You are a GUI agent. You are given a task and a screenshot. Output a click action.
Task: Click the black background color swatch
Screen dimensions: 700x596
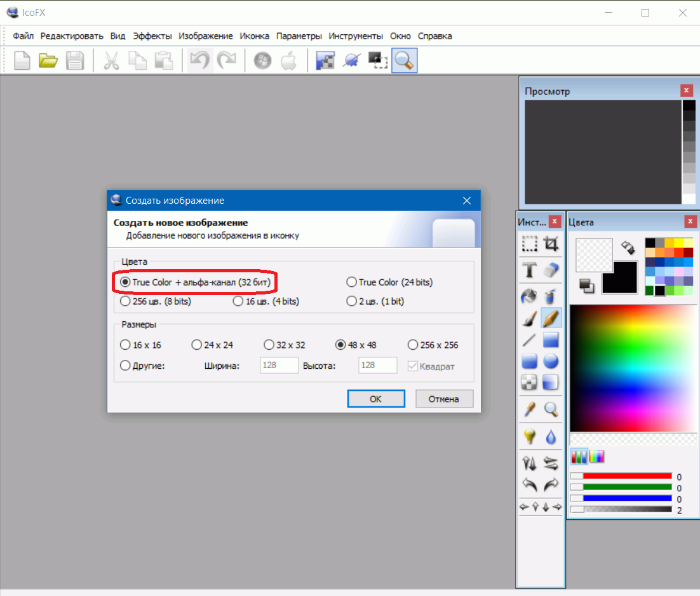tap(619, 277)
